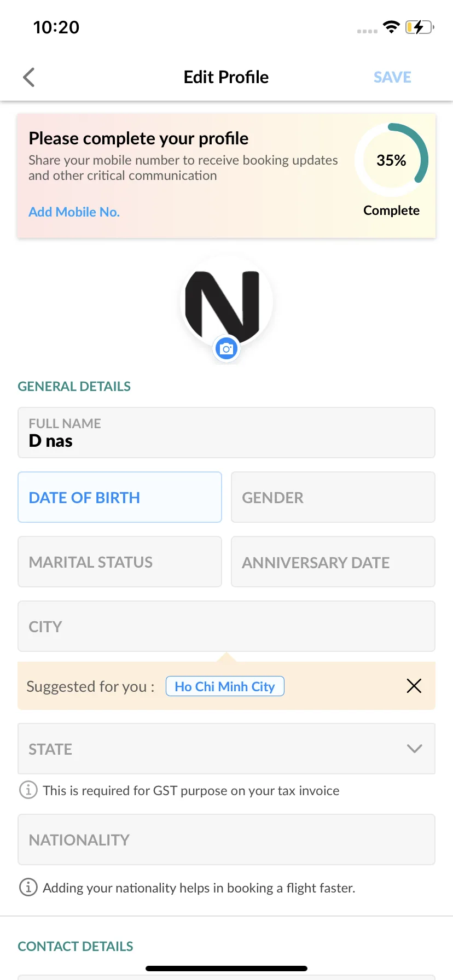Tap the profile picture thumbnail
The image size is (453, 980).
tap(226, 301)
